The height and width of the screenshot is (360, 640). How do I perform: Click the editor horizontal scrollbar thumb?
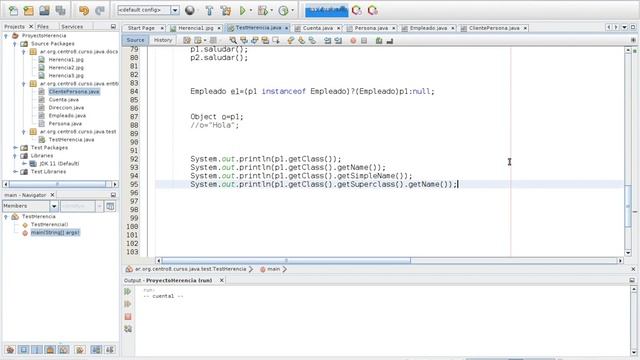tap(286, 260)
